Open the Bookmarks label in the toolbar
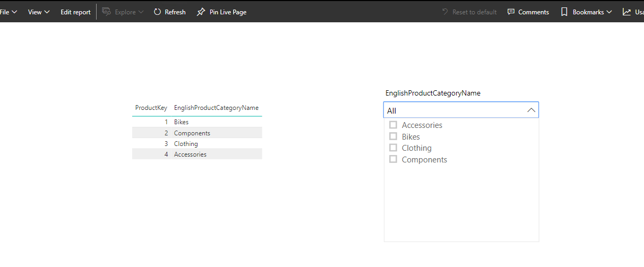The image size is (644, 267). coord(588,12)
